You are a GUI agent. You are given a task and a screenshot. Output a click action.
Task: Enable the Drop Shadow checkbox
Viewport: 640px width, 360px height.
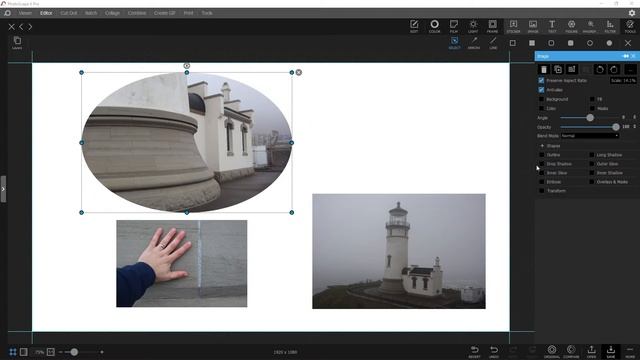click(542, 164)
